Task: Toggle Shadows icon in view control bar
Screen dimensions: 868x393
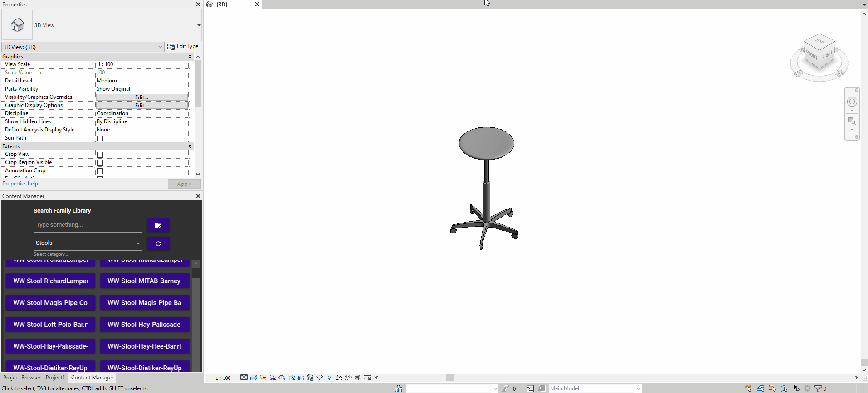Action: [273, 378]
